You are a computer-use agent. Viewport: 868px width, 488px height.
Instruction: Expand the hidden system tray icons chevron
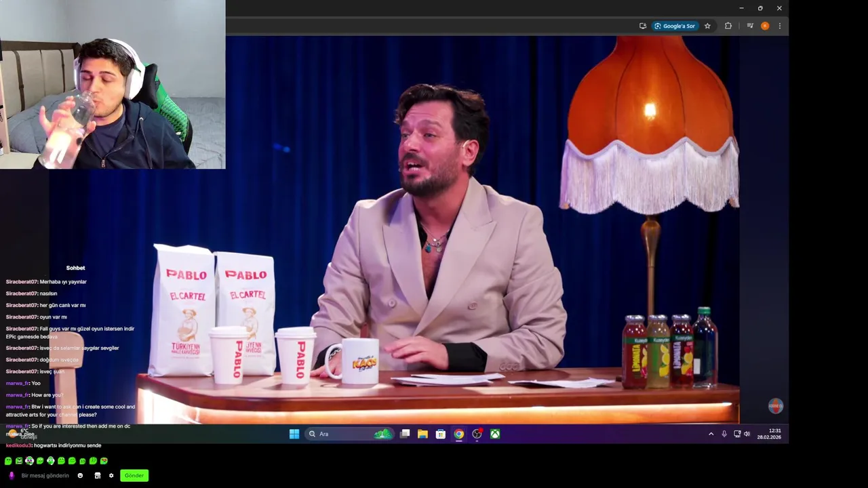point(711,434)
